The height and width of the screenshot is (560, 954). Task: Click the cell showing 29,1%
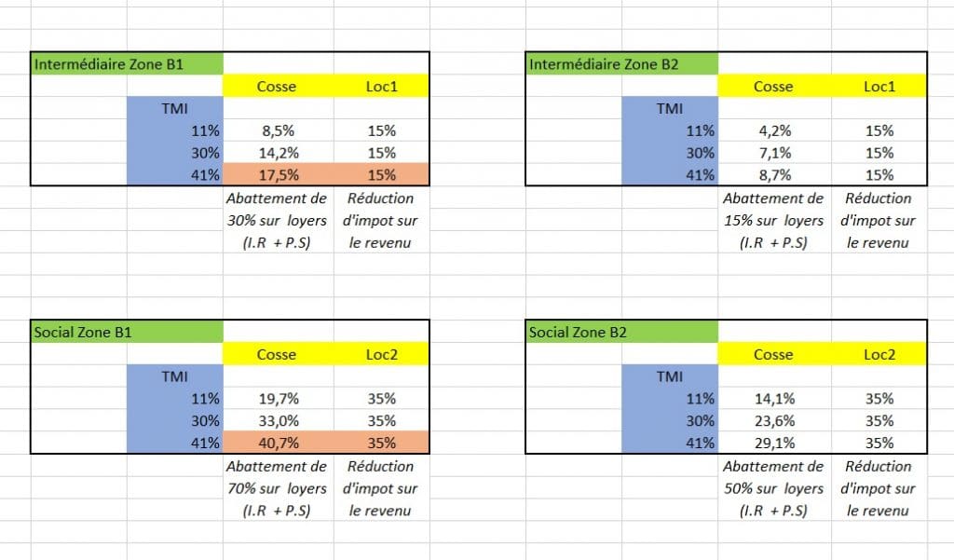772,443
